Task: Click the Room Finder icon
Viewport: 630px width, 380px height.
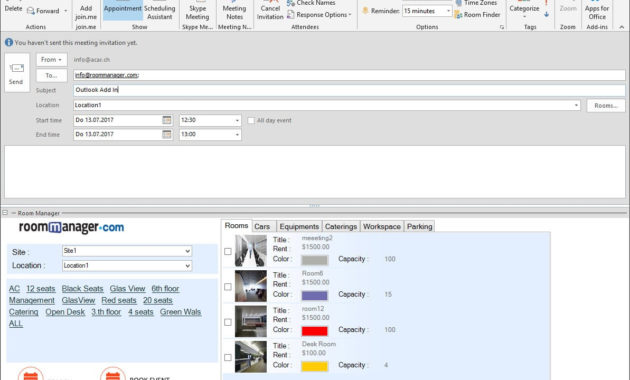Action: pyautogui.click(x=458, y=15)
